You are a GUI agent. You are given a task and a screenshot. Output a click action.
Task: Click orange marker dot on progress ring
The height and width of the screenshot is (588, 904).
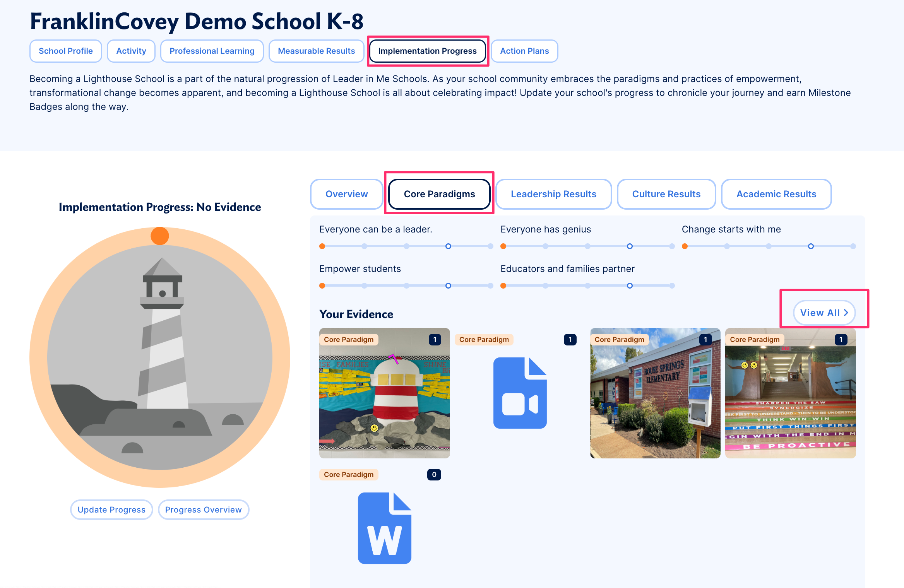160,236
